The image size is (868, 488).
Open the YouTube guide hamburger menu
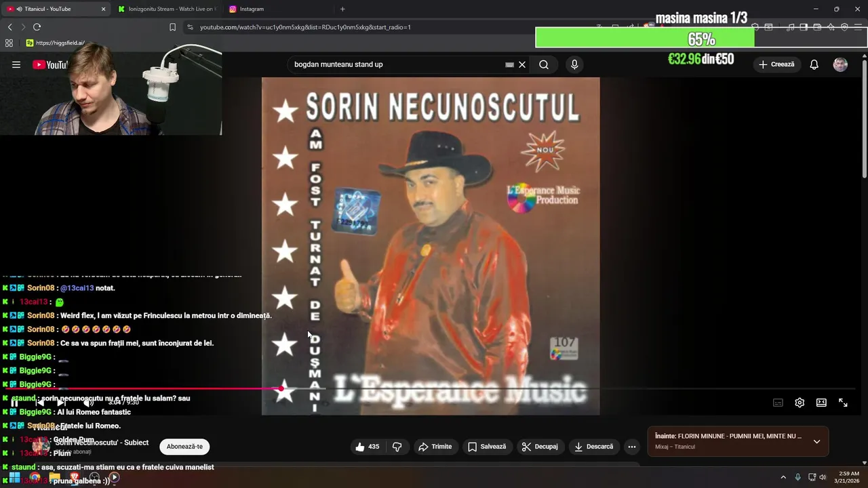[16, 64]
